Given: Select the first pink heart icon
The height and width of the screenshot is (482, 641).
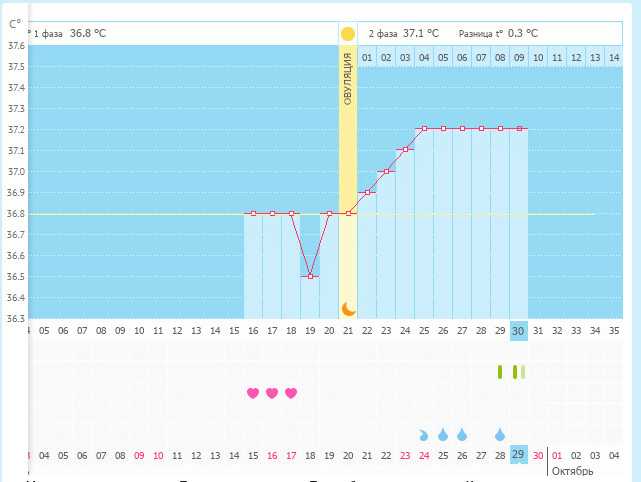Looking at the screenshot, I should 253,393.
